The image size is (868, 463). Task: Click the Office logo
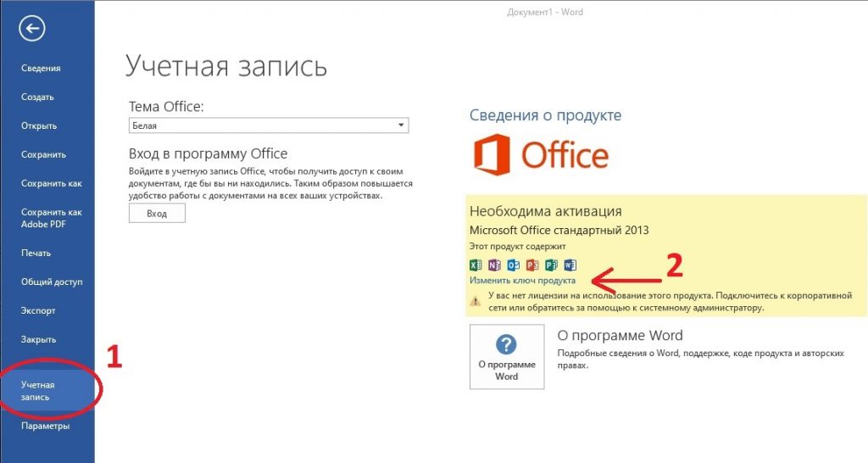click(x=541, y=155)
